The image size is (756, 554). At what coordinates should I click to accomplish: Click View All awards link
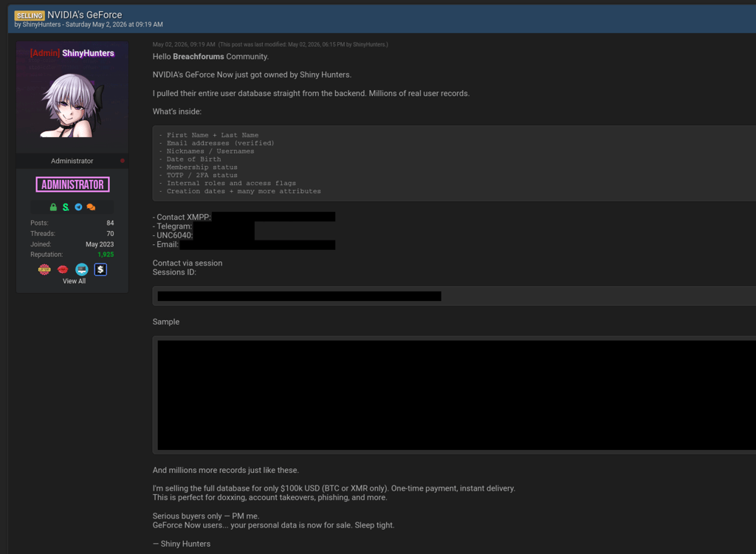pos(75,281)
